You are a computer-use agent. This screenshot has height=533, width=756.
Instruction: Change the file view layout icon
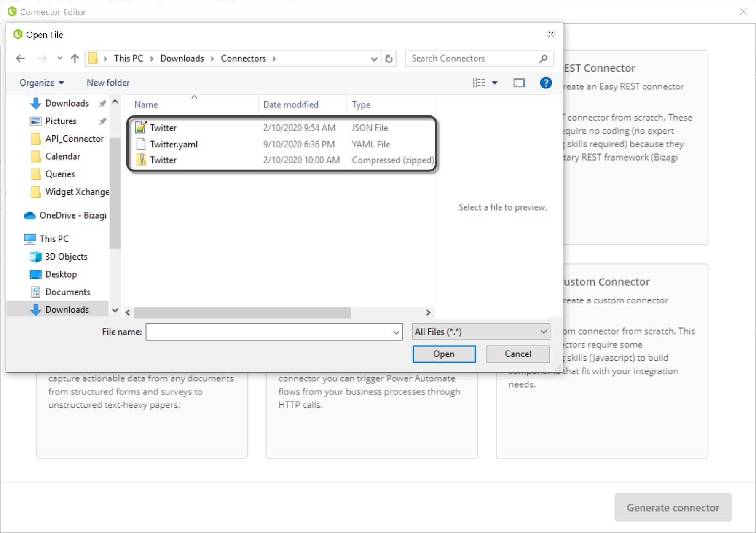click(x=479, y=83)
